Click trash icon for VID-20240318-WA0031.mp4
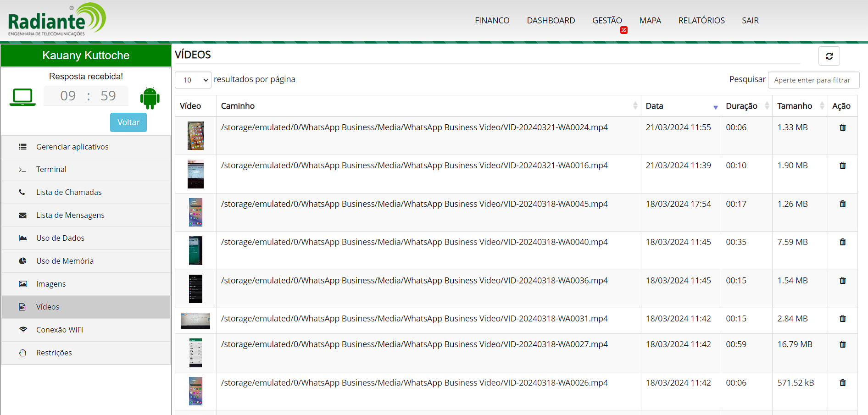 (842, 319)
